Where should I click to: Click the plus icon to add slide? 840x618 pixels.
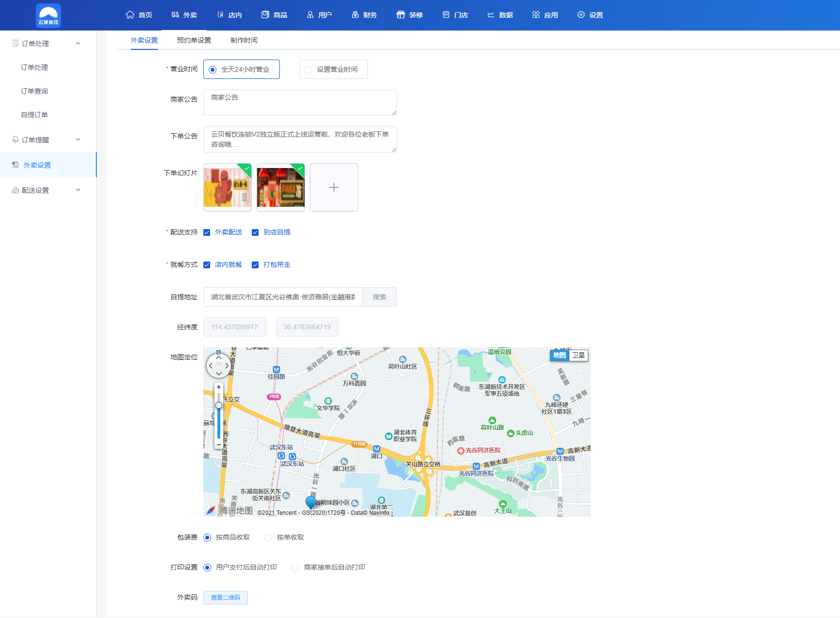[334, 187]
